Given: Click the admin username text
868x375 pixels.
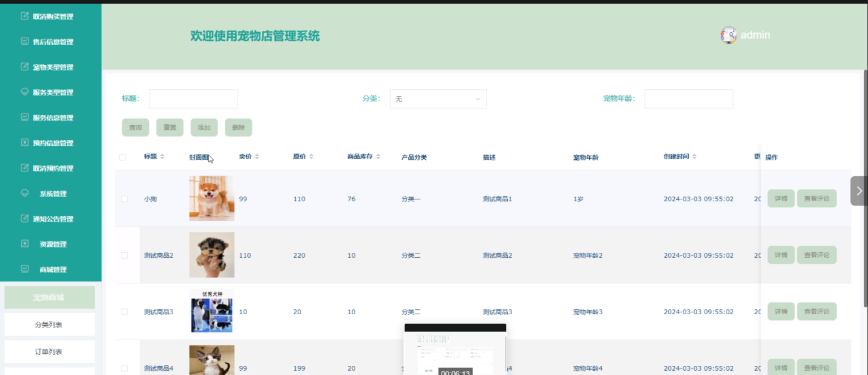Looking at the screenshot, I should (755, 35).
